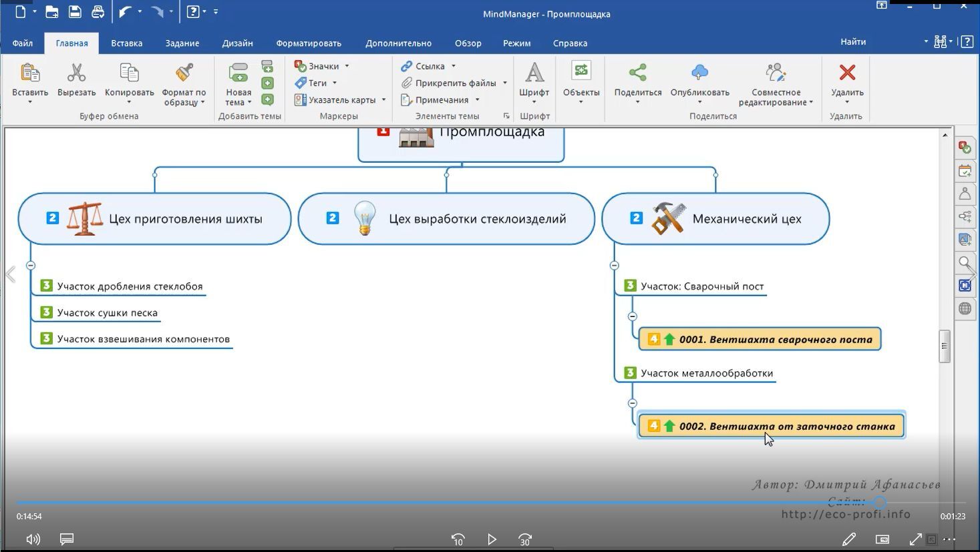Open Примечания (Notes) dropdown
Viewport: 980px width, 552px height.
[x=440, y=99]
